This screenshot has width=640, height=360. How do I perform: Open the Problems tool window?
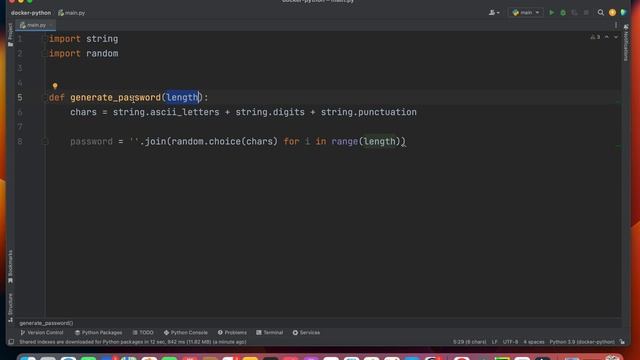tap(232, 333)
